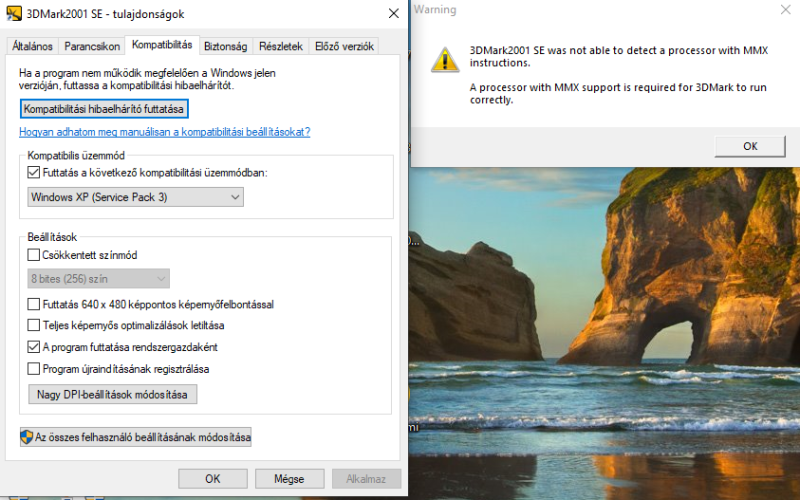800x500 pixels.
Task: Uncheck compatibility mode checkbox (Futtatás a következő)
Action: pos(34,172)
